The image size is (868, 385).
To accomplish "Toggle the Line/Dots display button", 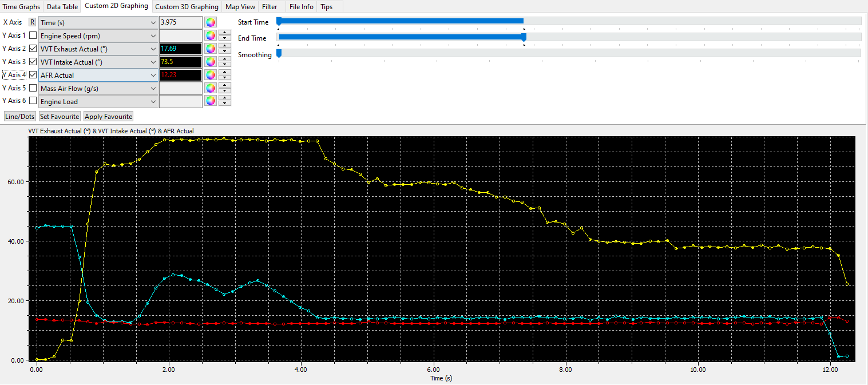I will tap(19, 116).
